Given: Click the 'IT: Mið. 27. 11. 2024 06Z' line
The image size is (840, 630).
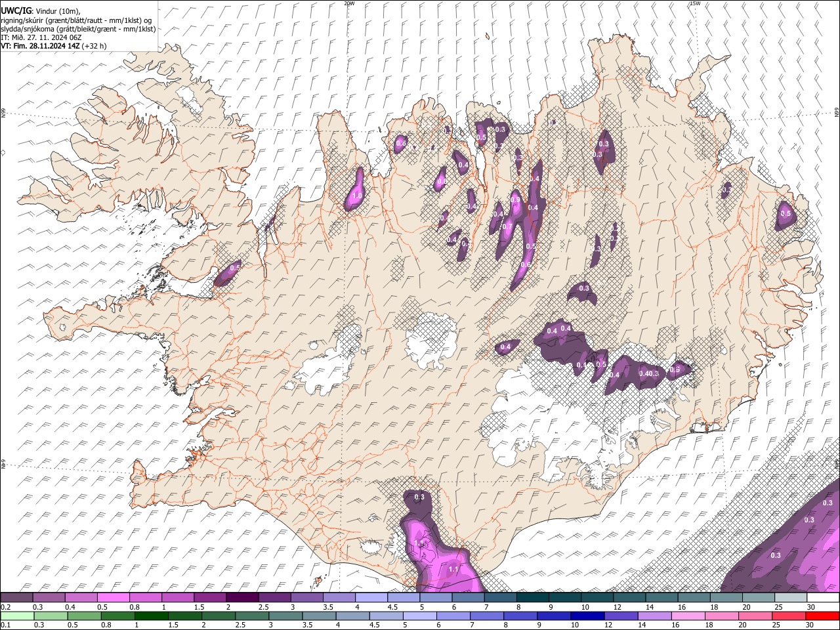Looking at the screenshot, I should click(x=42, y=37).
